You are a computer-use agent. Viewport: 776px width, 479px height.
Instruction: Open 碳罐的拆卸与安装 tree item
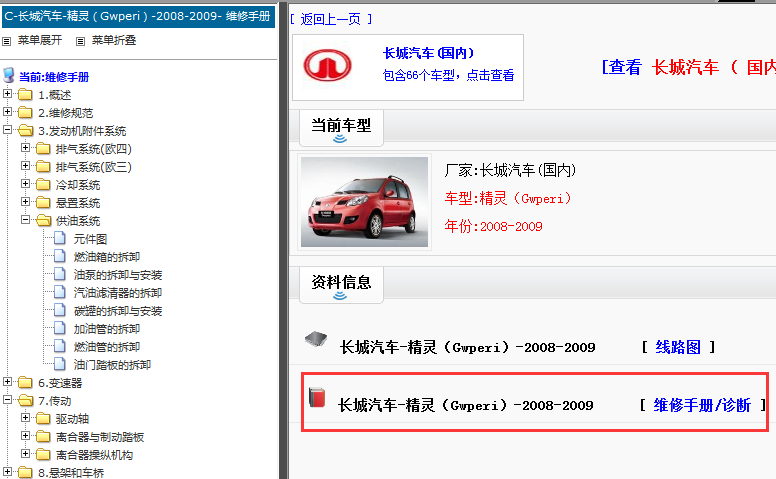tap(118, 311)
